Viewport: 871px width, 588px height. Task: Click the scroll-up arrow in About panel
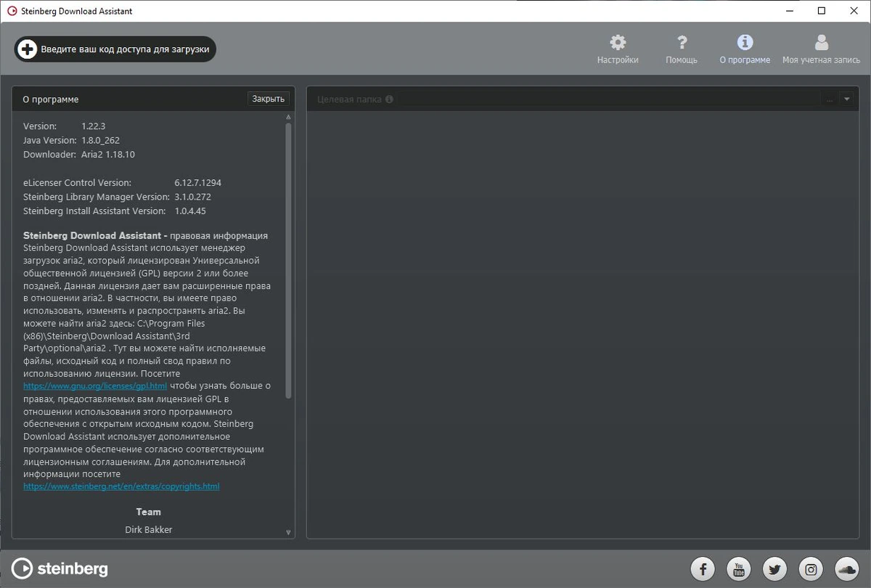pos(288,117)
